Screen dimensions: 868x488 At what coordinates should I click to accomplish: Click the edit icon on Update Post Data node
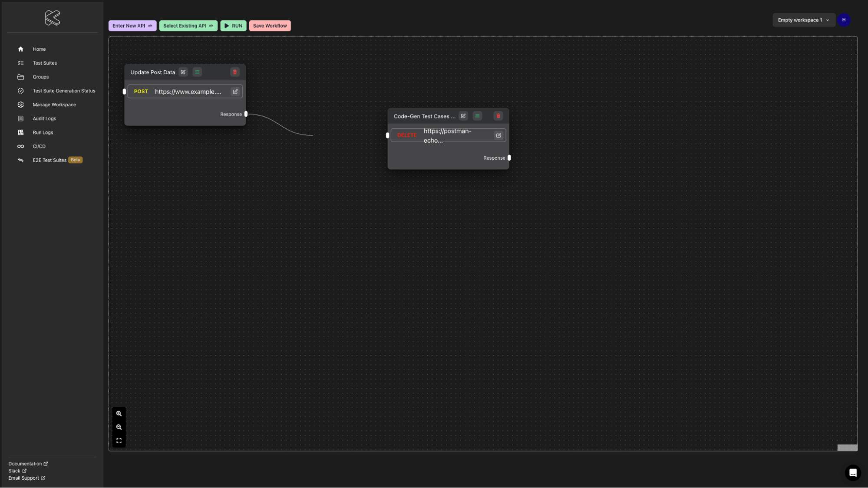click(x=183, y=72)
